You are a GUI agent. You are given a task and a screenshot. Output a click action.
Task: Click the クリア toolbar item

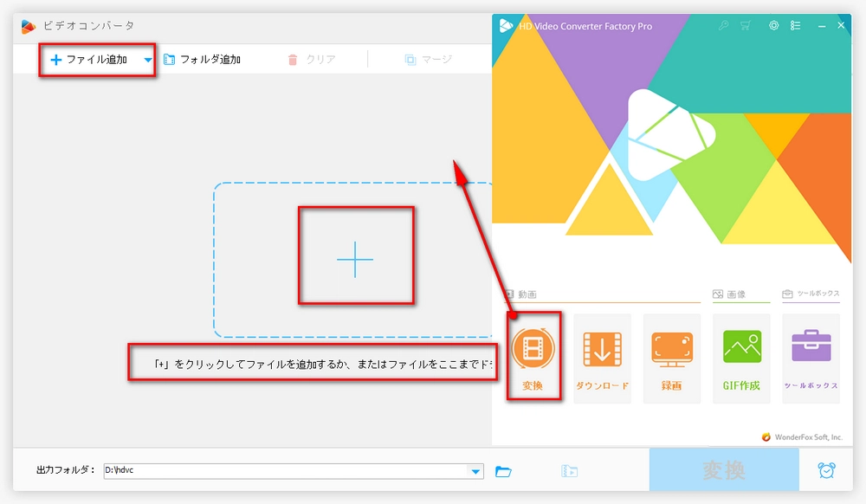311,60
